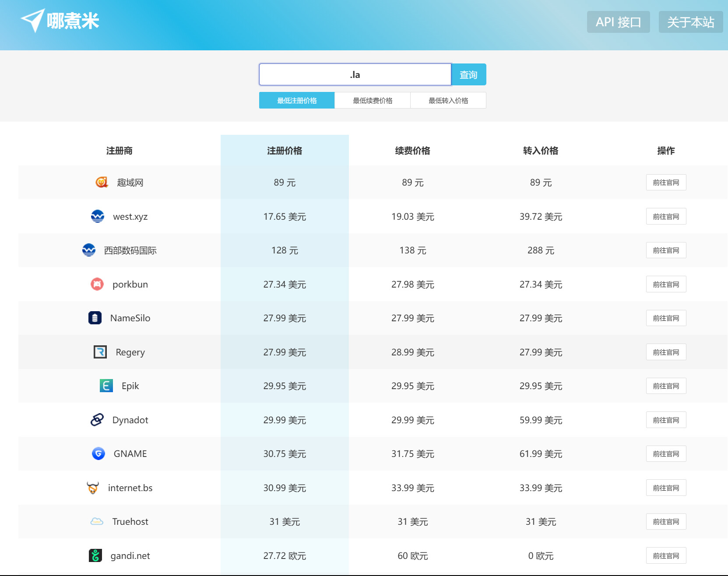The height and width of the screenshot is (576, 728).
Task: Visit west.xyz via its 前往官网 button
Action: [666, 216]
